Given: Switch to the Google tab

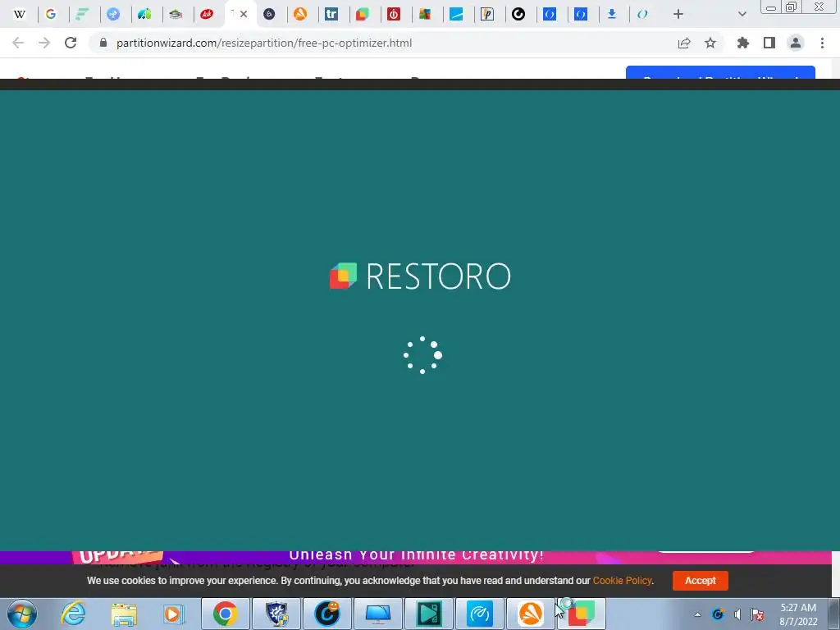Looking at the screenshot, I should click(51, 15).
